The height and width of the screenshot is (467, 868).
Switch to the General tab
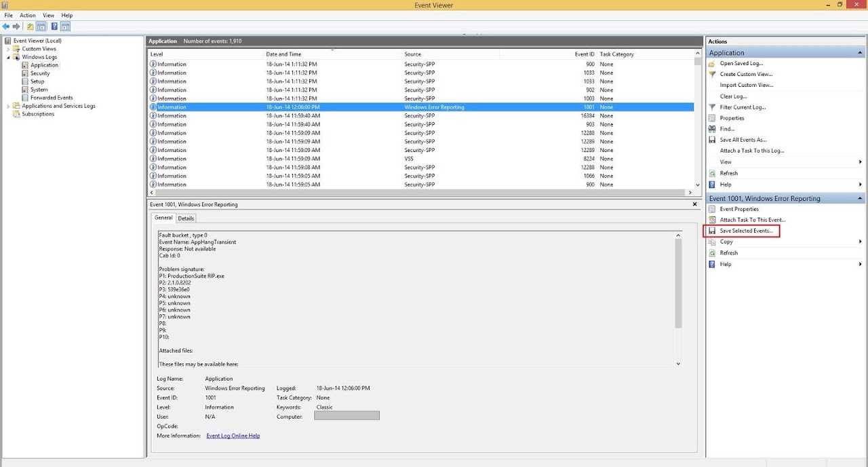[163, 218]
